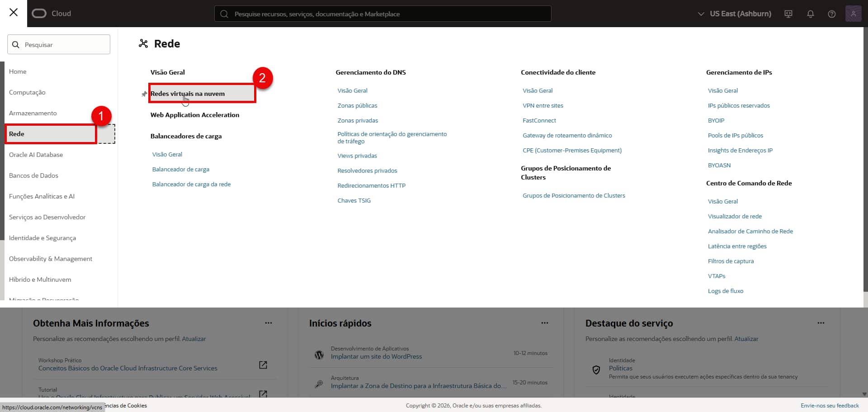Open the Balanceador de carga link
The width and height of the screenshot is (868, 412).
181,169
